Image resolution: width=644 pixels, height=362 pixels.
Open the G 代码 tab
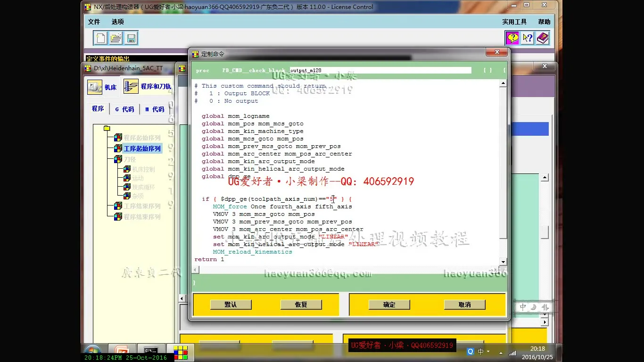click(x=124, y=109)
